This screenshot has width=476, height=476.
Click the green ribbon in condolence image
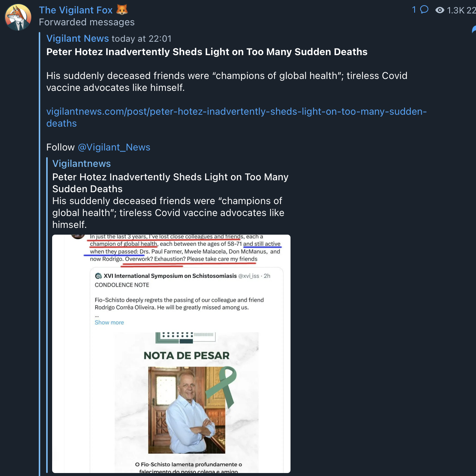pyautogui.click(x=222, y=386)
